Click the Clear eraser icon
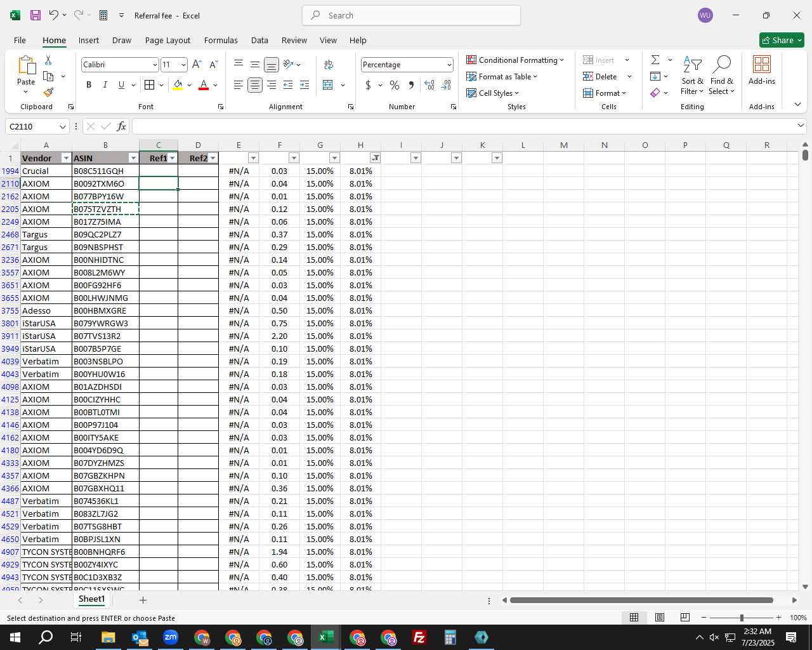This screenshot has width=812, height=650. (655, 93)
